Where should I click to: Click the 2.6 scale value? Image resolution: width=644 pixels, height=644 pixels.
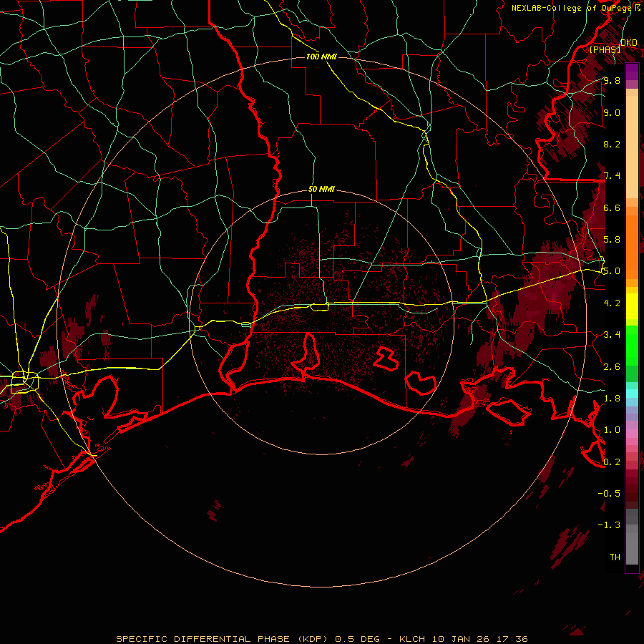click(612, 367)
